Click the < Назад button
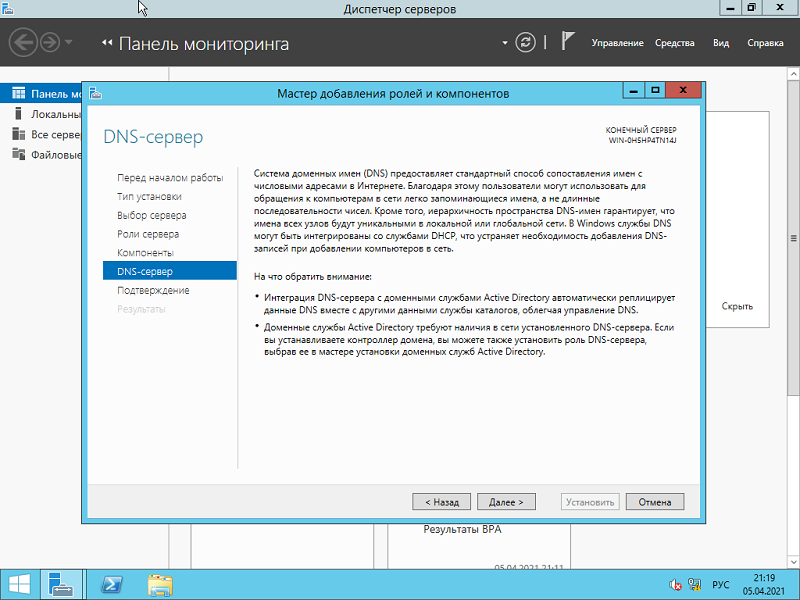The height and width of the screenshot is (600, 800). (441, 502)
